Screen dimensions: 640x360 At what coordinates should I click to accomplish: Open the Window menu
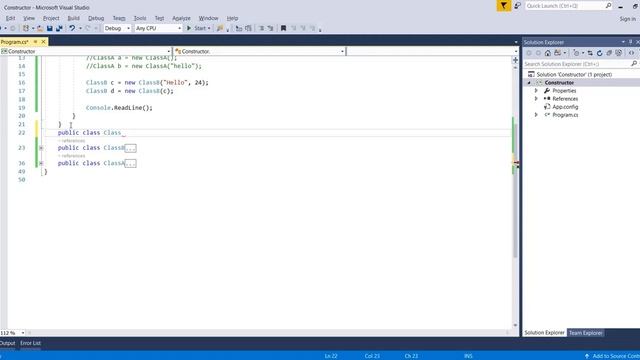tap(208, 18)
